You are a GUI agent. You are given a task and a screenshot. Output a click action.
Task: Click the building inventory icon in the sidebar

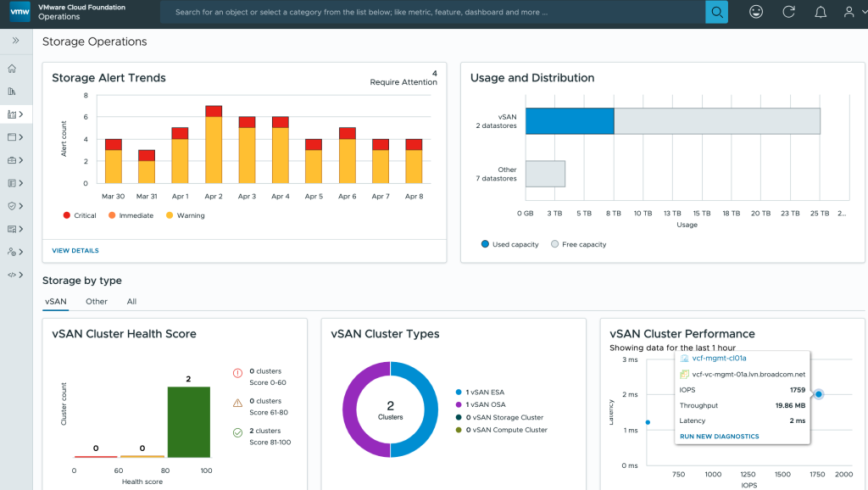point(12,92)
